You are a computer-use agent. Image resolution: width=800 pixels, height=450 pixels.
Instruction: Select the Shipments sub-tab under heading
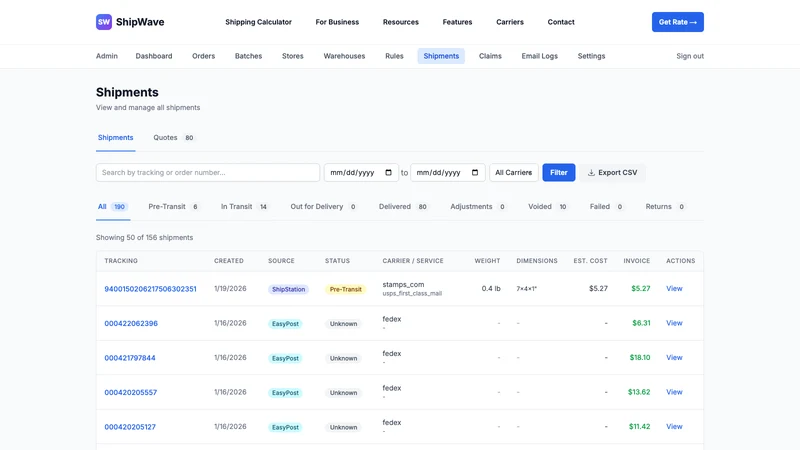click(x=115, y=138)
